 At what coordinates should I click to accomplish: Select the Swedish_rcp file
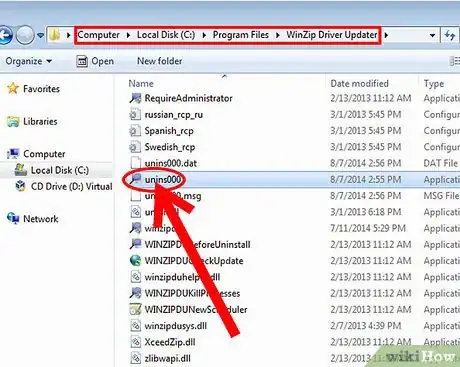(x=170, y=147)
